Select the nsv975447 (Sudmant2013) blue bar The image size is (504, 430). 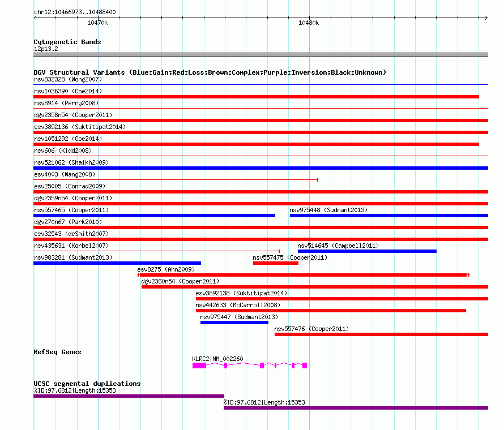click(x=234, y=322)
